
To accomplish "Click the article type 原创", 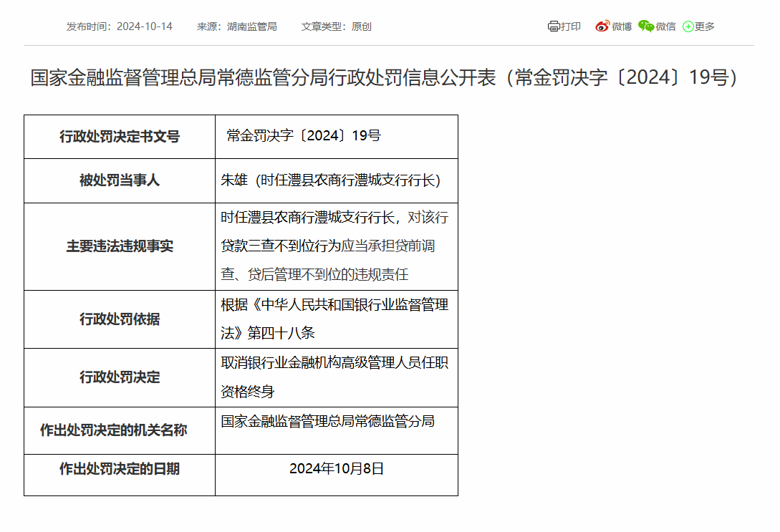I will click(361, 26).
